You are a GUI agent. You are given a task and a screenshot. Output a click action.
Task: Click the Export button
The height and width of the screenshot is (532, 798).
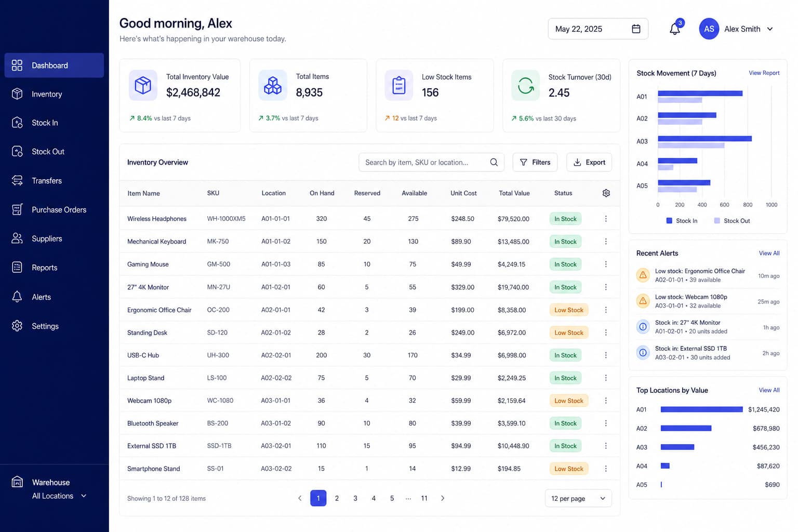(589, 162)
